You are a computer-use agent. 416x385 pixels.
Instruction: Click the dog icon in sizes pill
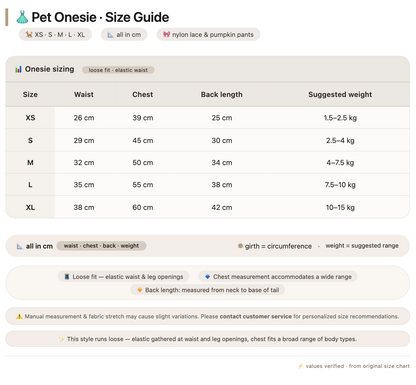(29, 35)
